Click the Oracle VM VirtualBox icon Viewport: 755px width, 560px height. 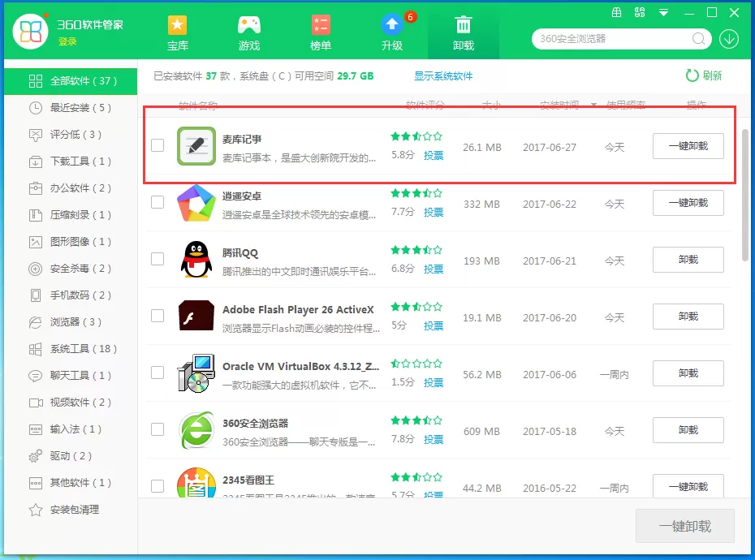tap(196, 373)
